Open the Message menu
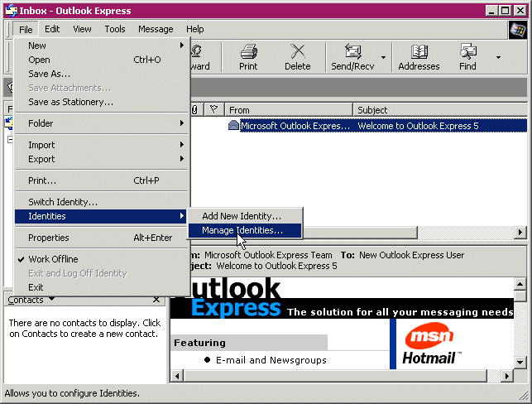This screenshot has height=404, width=532. [156, 29]
